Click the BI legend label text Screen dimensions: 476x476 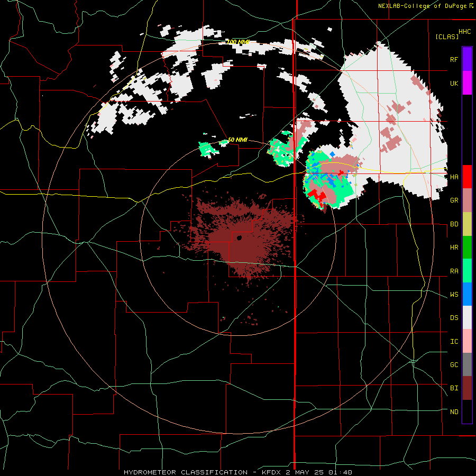coord(454,388)
